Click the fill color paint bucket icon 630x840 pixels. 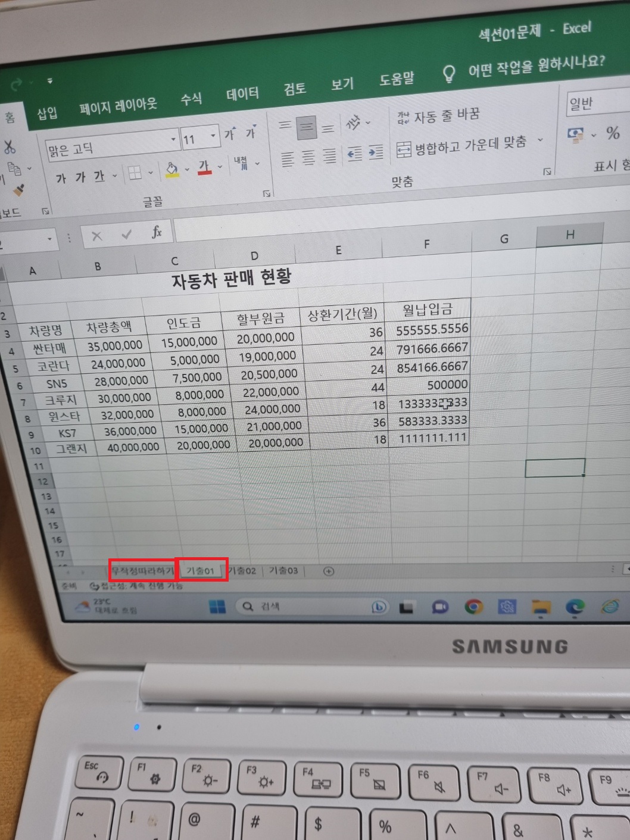[171, 170]
